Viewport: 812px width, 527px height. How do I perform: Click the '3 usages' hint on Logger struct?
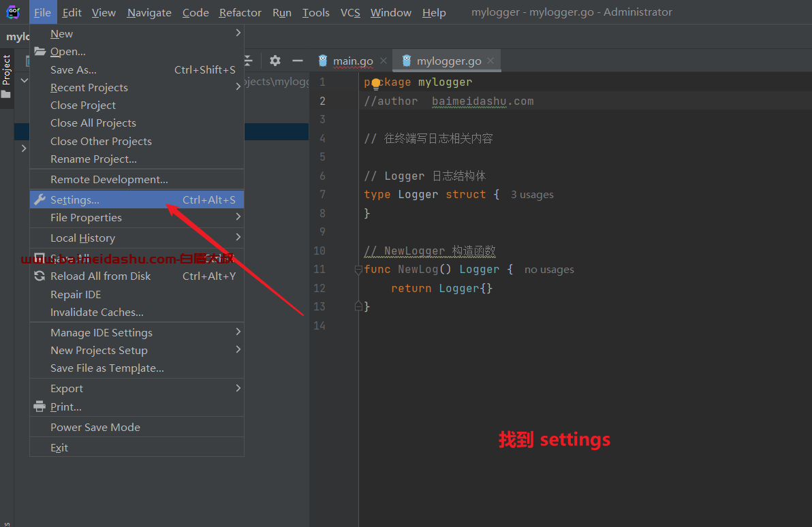pyautogui.click(x=532, y=195)
